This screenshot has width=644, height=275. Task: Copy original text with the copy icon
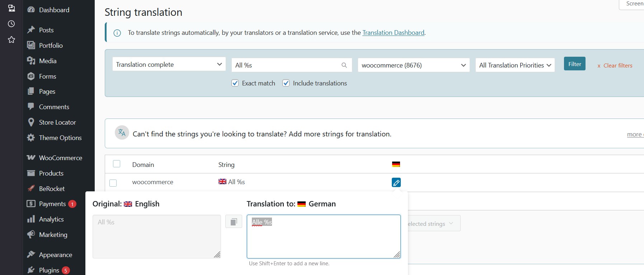pyautogui.click(x=234, y=222)
